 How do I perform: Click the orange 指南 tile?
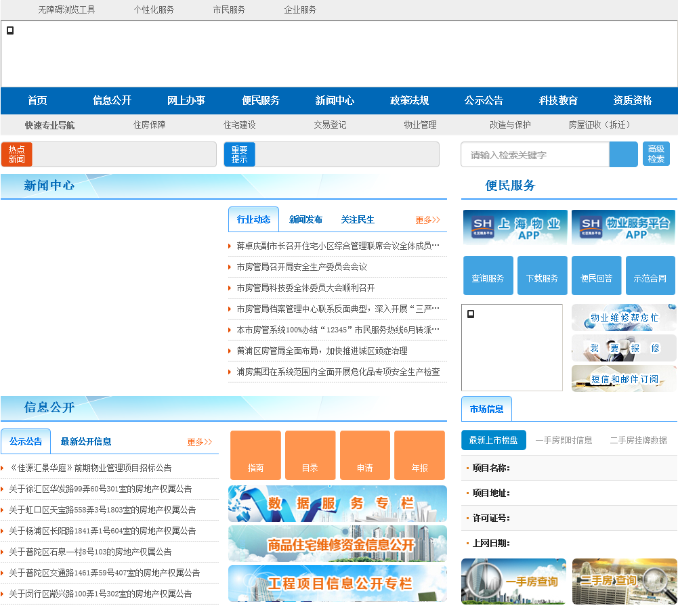[255, 455]
